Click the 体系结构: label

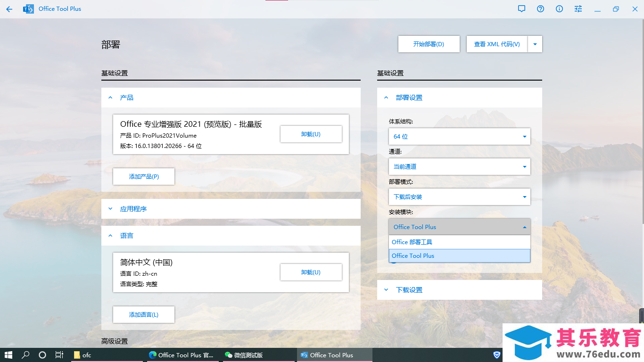[x=401, y=122]
